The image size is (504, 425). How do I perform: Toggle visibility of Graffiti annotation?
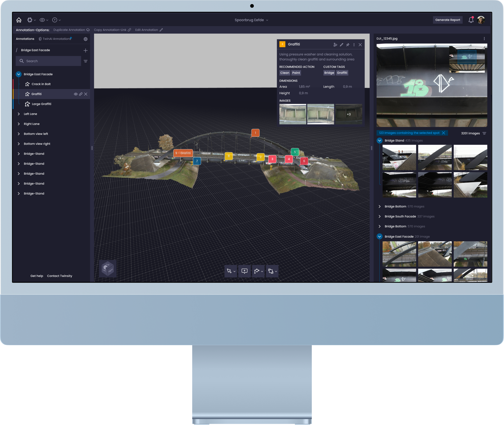[x=76, y=94]
